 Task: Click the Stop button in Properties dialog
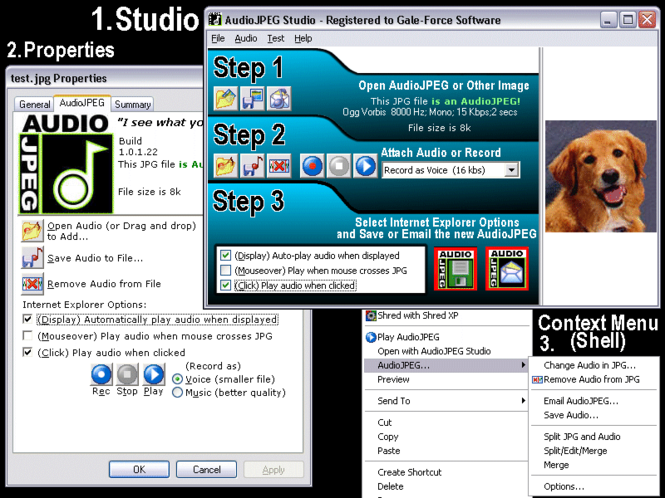(x=127, y=375)
